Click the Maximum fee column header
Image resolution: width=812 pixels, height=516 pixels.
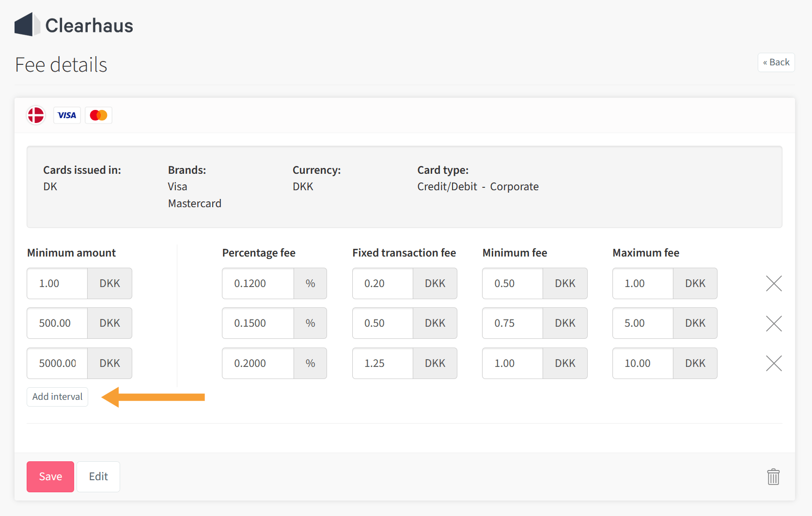point(646,253)
